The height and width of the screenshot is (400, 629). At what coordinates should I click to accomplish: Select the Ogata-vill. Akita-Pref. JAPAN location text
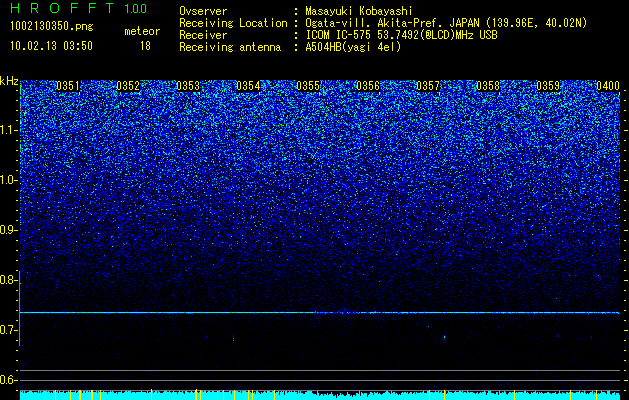coord(446,23)
